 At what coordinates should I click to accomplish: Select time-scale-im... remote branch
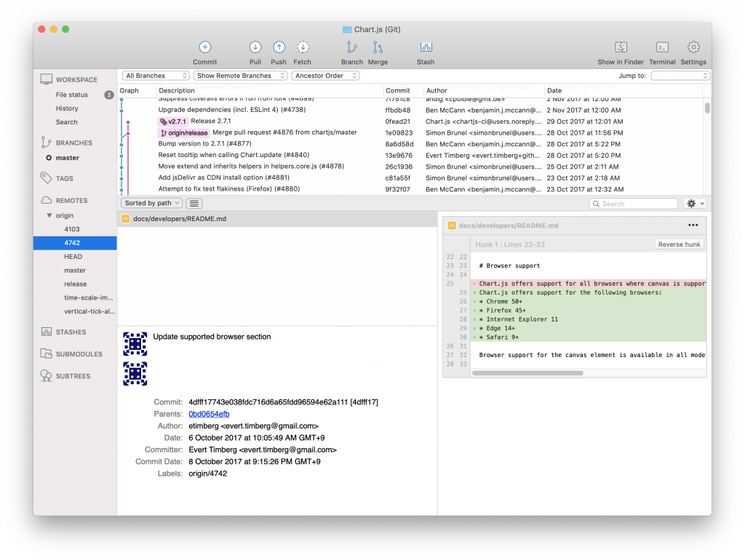(x=88, y=297)
